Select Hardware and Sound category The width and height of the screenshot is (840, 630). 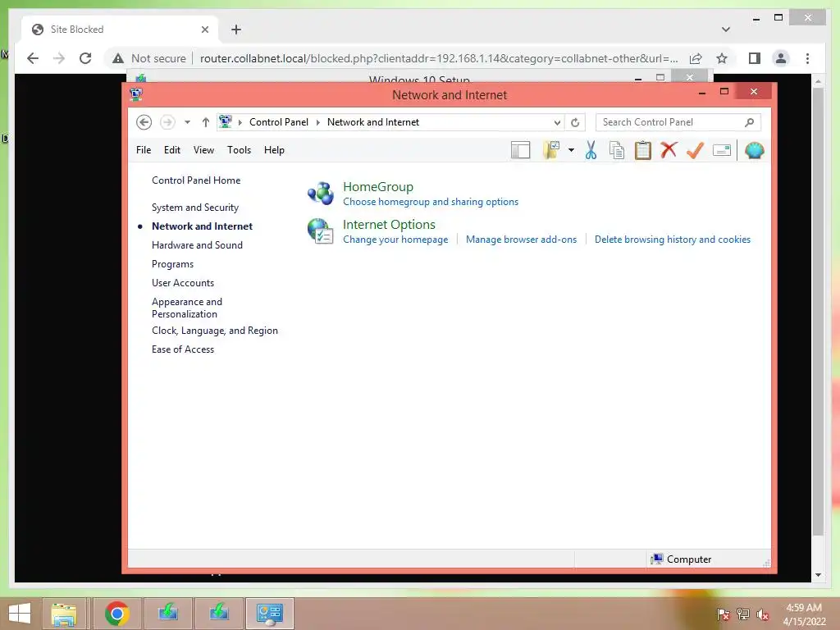[197, 244]
